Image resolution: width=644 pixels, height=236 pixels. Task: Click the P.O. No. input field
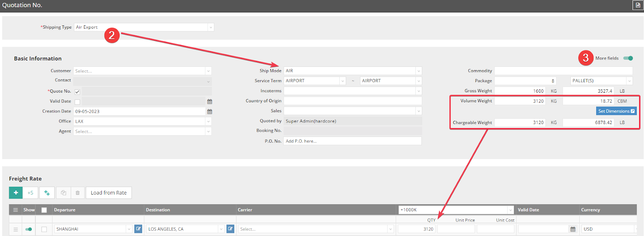352,141
